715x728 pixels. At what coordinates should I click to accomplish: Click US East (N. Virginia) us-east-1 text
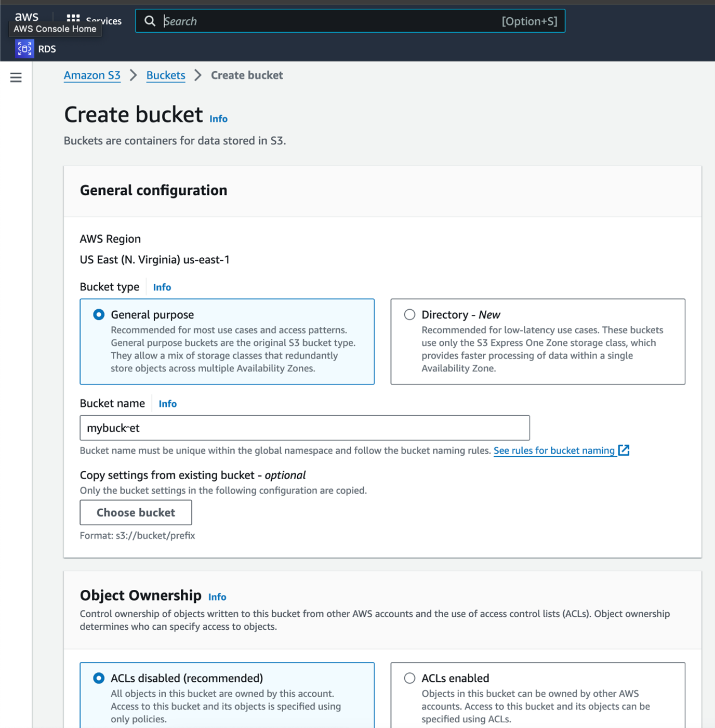(154, 260)
